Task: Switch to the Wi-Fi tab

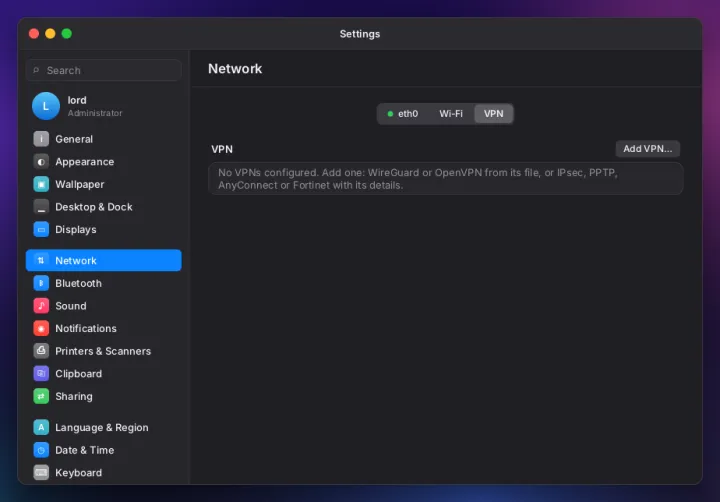Action: (451, 113)
